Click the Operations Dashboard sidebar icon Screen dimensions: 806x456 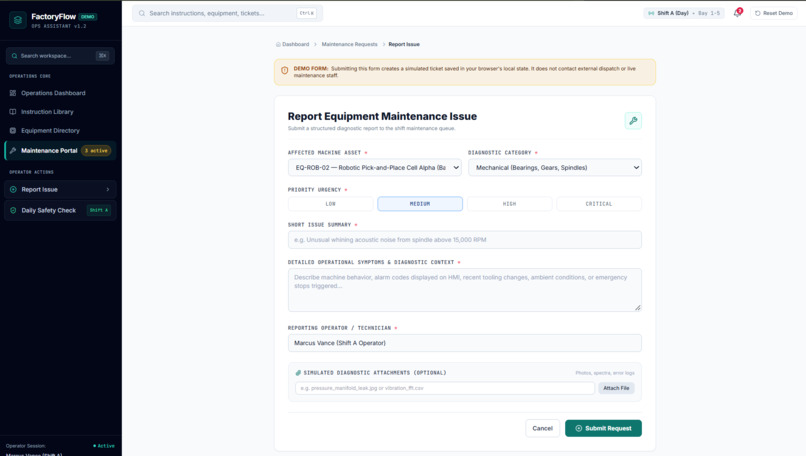click(13, 93)
